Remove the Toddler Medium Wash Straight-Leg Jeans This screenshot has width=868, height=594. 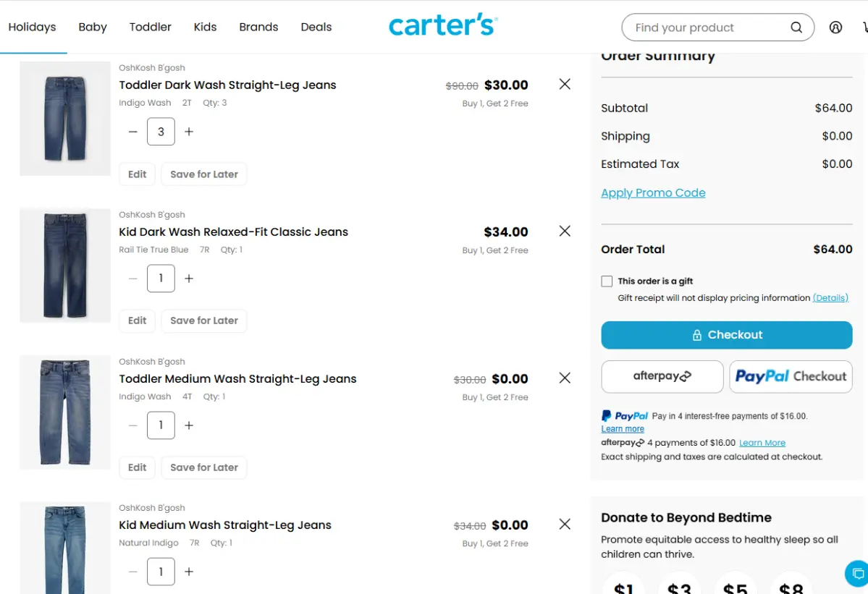coord(564,378)
